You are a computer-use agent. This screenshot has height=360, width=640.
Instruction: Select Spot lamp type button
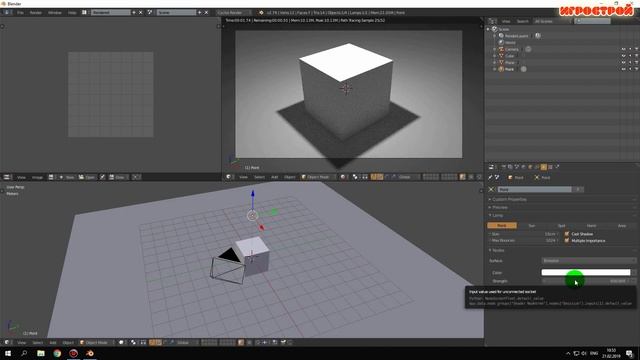(x=562, y=226)
